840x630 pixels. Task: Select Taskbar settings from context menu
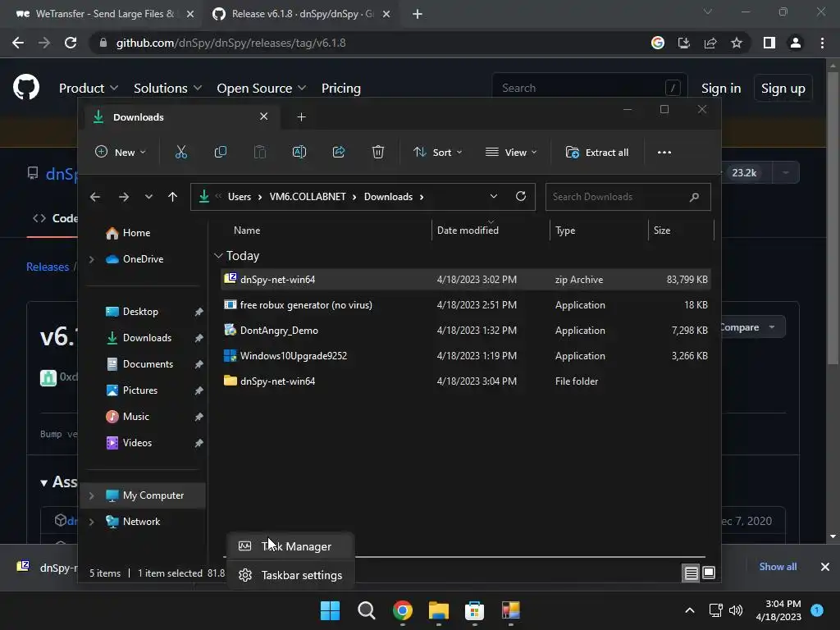coord(291,575)
